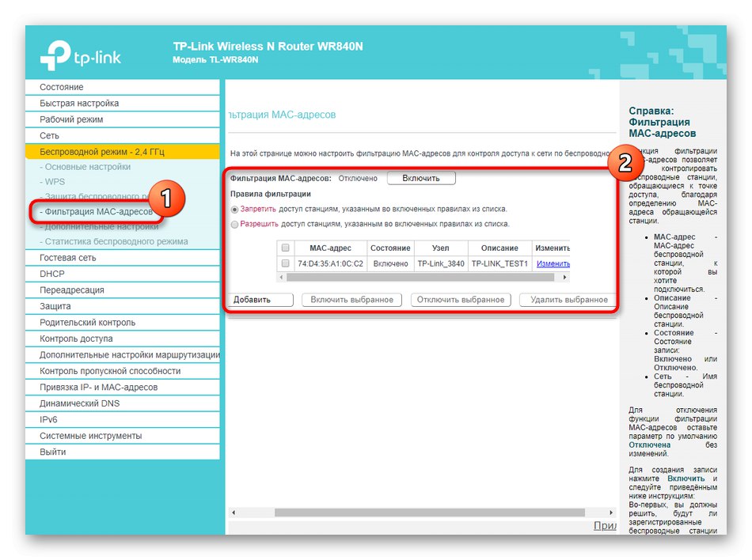Select Рабочий режим in sidebar

click(122, 119)
